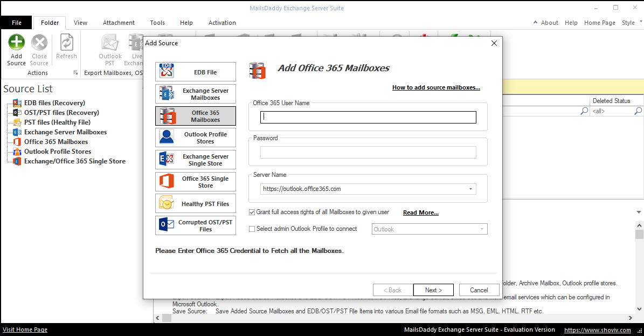
Task: Click Visit Home Page link
Action: coord(25,330)
